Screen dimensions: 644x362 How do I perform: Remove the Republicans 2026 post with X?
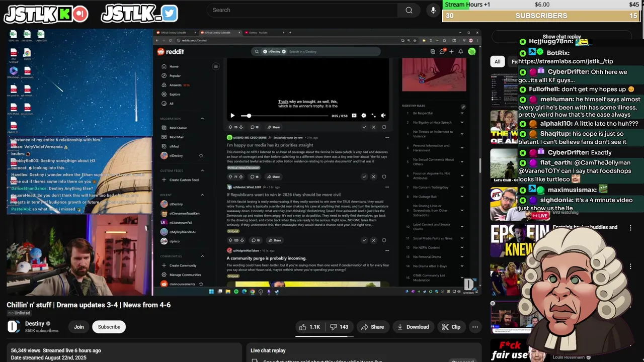[x=373, y=240]
